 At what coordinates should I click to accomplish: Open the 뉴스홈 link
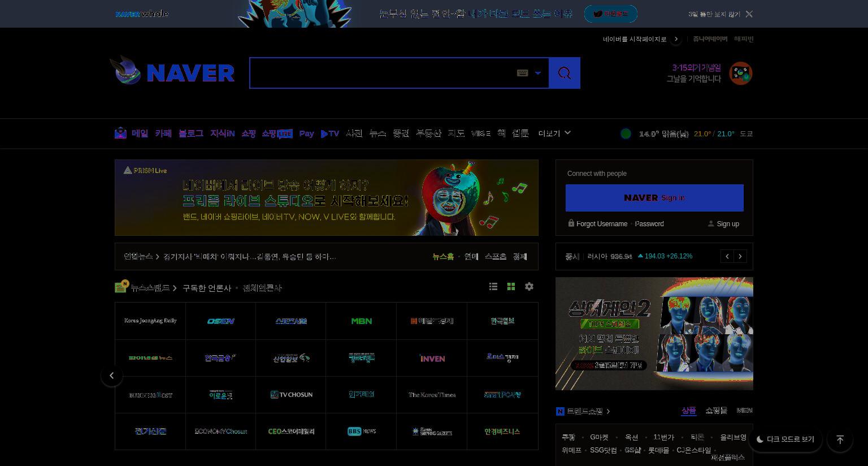443,257
